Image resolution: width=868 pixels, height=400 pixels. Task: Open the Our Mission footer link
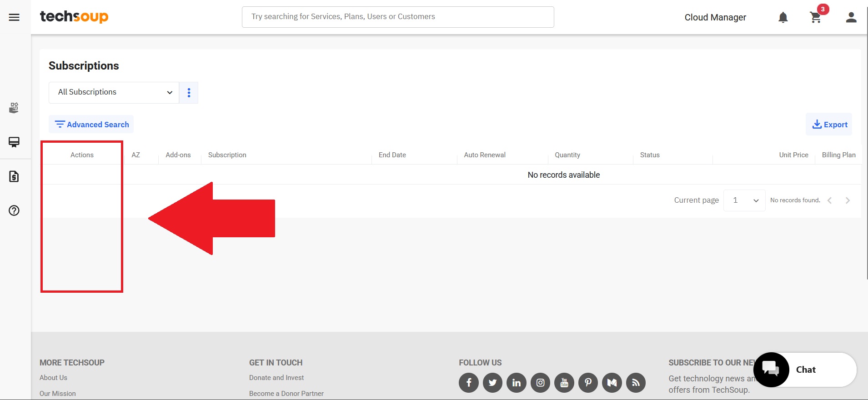point(58,394)
